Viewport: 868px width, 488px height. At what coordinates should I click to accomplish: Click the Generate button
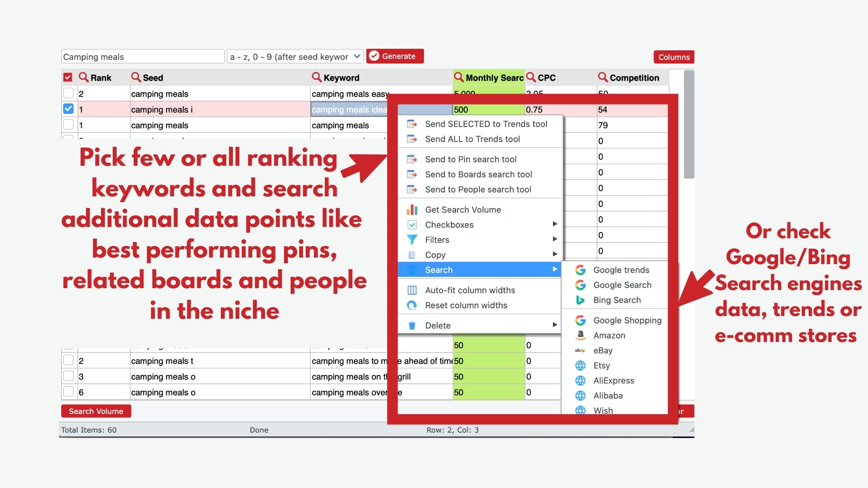click(x=395, y=56)
